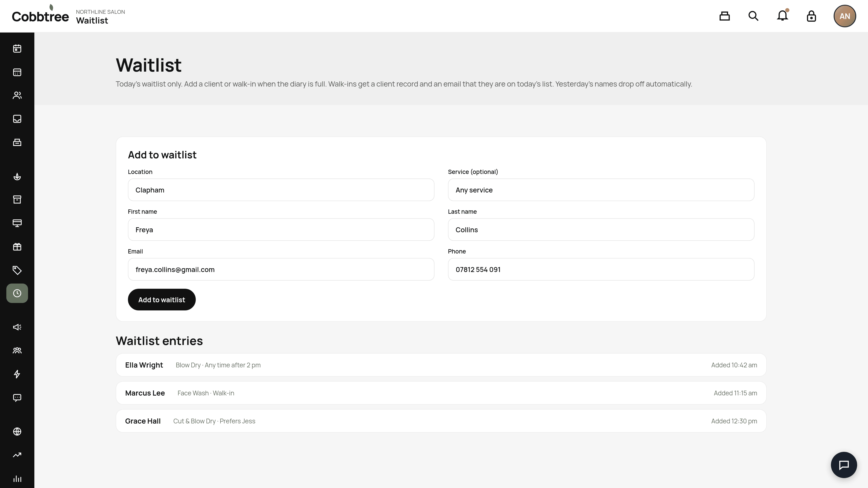Select the active waitlist clock icon
This screenshot has height=488, width=868.
click(x=17, y=293)
